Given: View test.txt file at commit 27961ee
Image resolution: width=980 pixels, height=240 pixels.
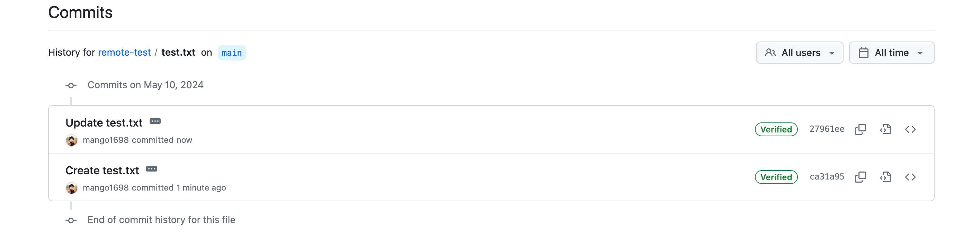Looking at the screenshot, I should 885,129.
